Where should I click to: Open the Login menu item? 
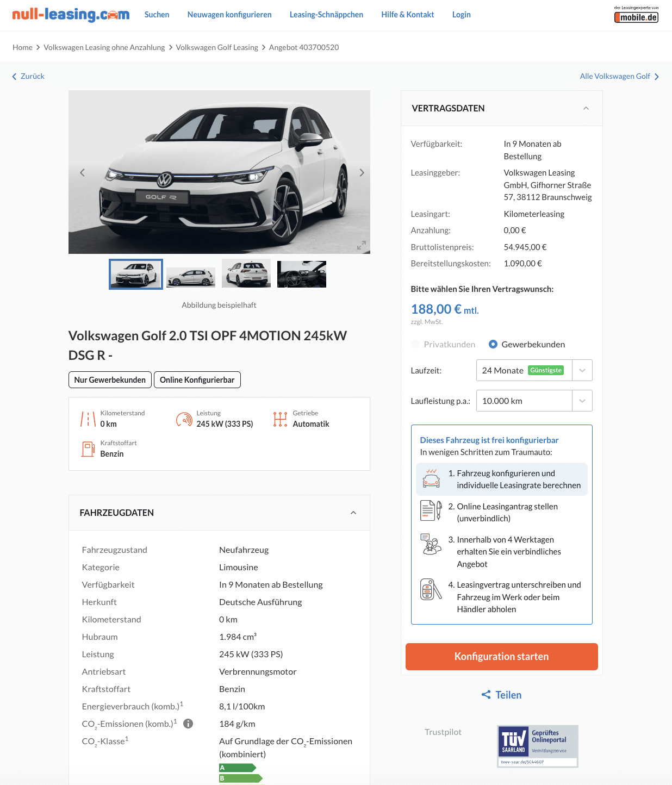[x=462, y=15]
